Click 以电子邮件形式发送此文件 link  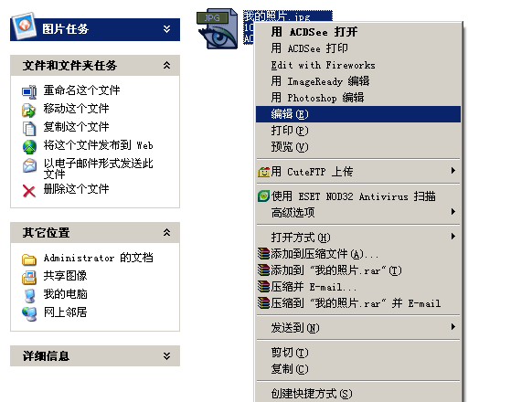click(99, 169)
